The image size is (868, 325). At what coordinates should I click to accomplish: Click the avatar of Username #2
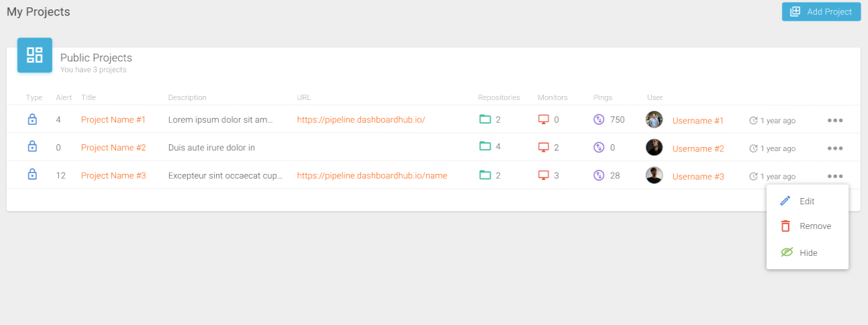point(654,148)
